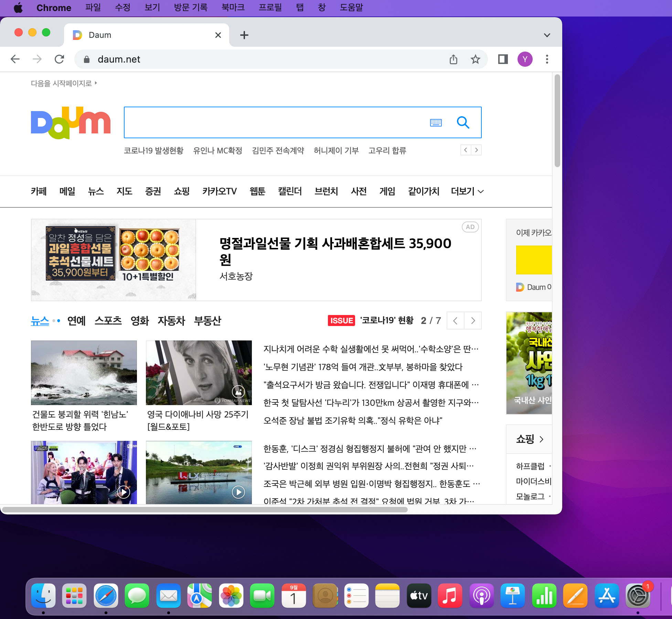Click the Daum logo
The width and height of the screenshot is (672, 619).
(x=70, y=123)
